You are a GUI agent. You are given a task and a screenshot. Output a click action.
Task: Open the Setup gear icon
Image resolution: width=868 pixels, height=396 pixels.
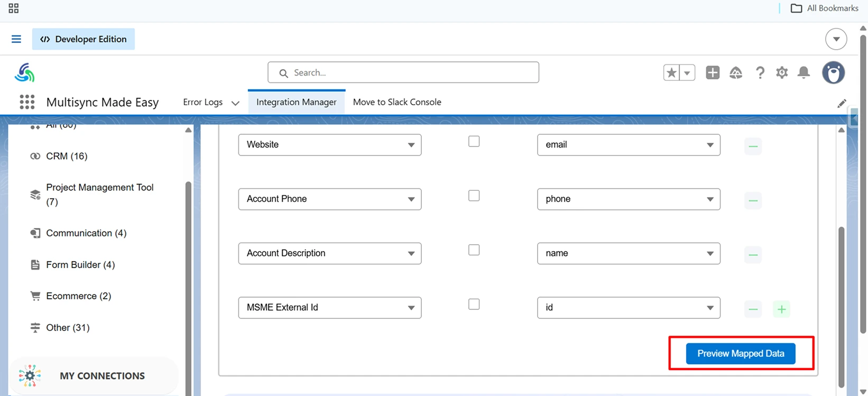coord(782,72)
